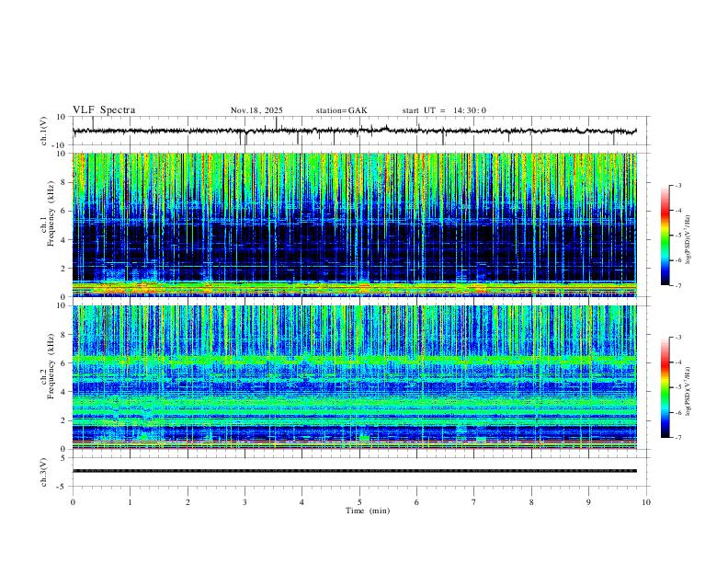Click the '4' kHz tick on ch.2 frequency axis

[x=64, y=392]
